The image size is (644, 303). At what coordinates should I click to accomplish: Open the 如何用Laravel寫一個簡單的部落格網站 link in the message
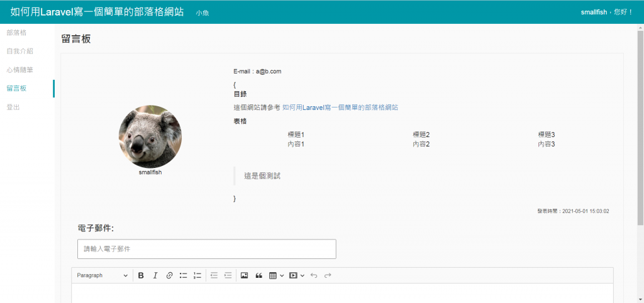[x=340, y=107]
